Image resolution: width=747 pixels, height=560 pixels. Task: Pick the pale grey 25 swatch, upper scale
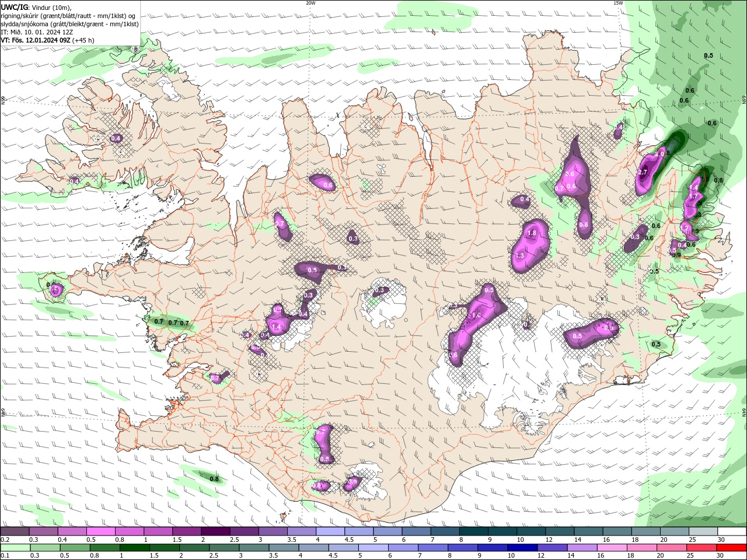[x=703, y=531]
